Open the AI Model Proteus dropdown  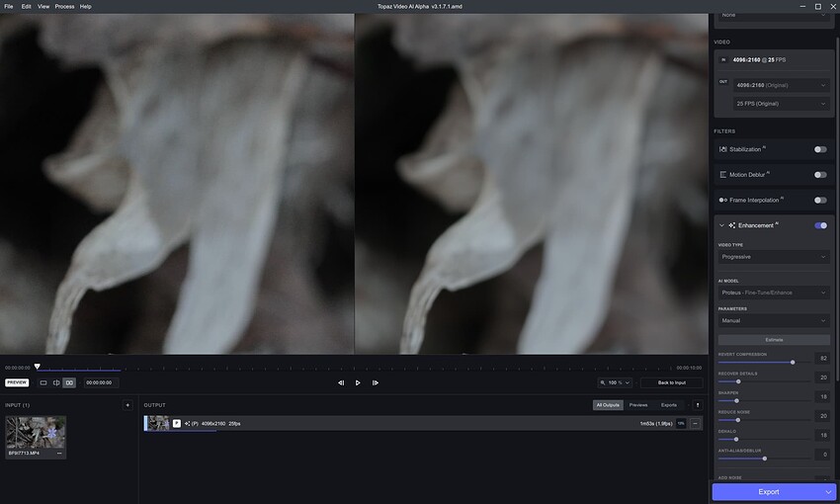(x=774, y=293)
